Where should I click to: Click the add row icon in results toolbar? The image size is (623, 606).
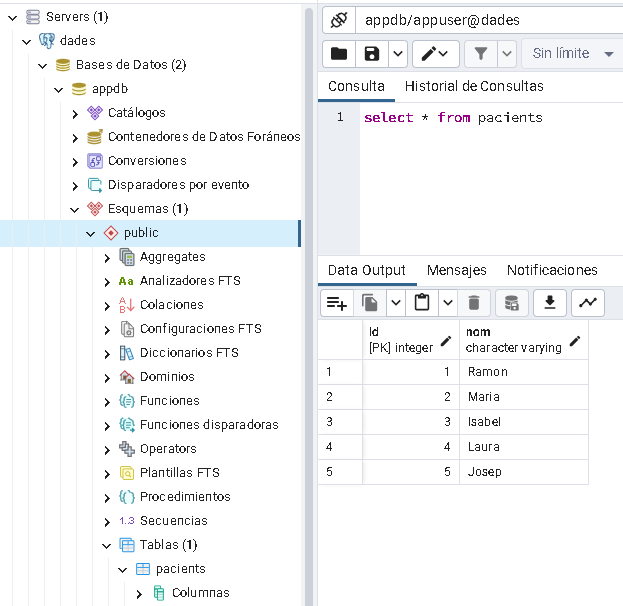tap(337, 302)
